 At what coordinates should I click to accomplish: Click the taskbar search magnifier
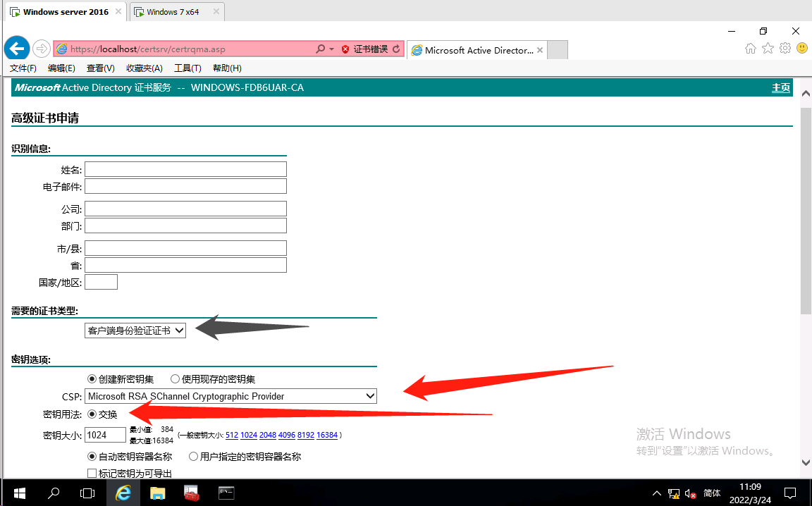(x=54, y=493)
